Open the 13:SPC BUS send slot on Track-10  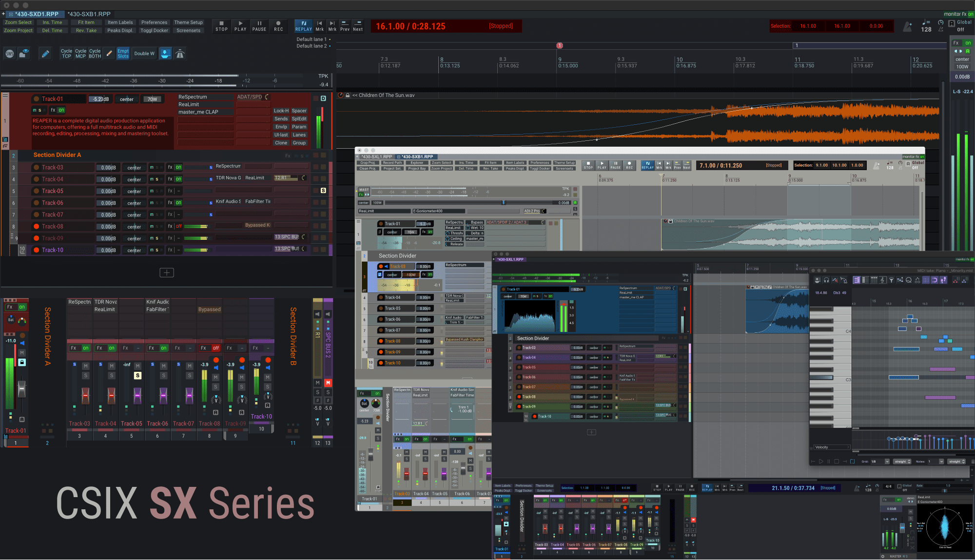coord(291,249)
